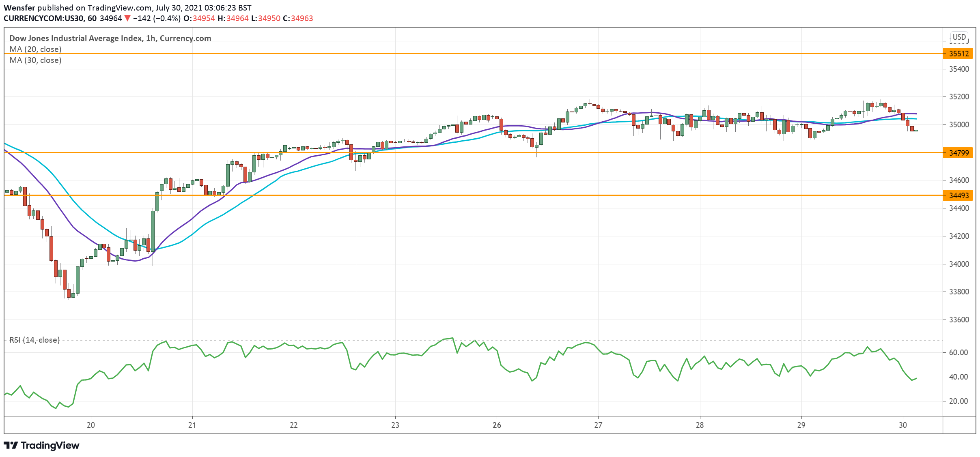Click the 34493 orange price label
The image size is (980, 457).
pyautogui.click(x=958, y=195)
